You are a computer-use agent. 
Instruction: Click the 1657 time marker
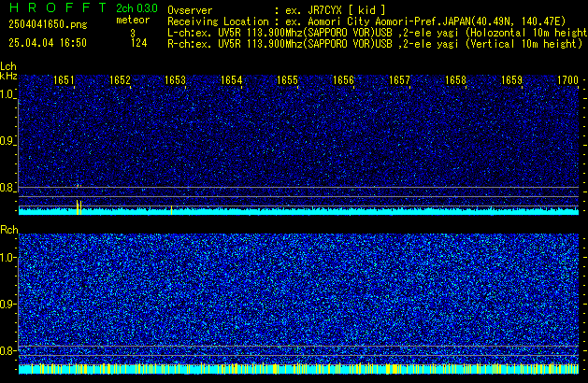click(399, 80)
